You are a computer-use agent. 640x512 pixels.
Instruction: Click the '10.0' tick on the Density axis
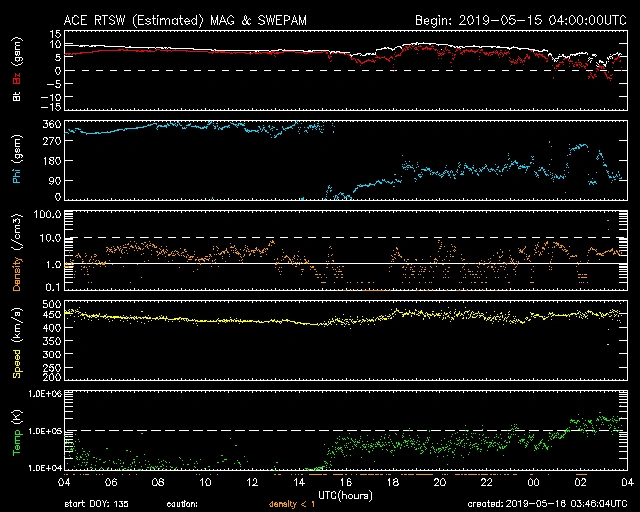(51, 238)
